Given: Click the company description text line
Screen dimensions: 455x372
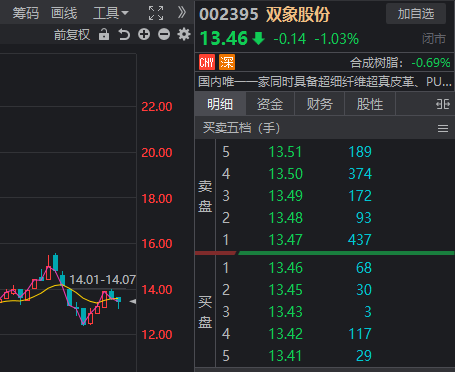Looking at the screenshot, I should click(x=325, y=82).
